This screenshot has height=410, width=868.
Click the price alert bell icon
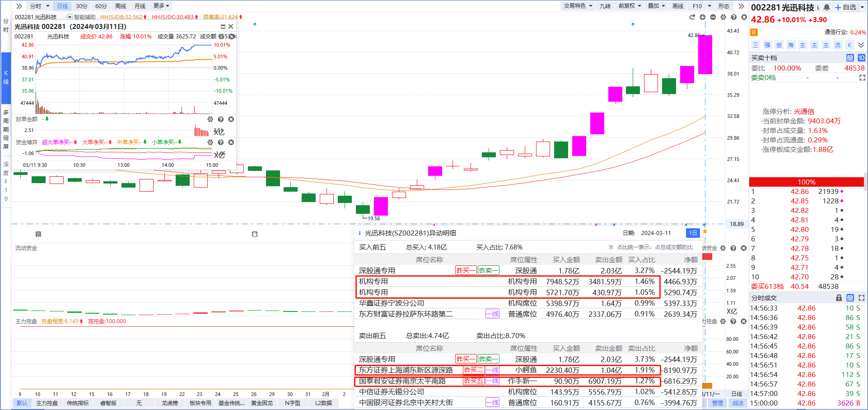click(x=827, y=7)
